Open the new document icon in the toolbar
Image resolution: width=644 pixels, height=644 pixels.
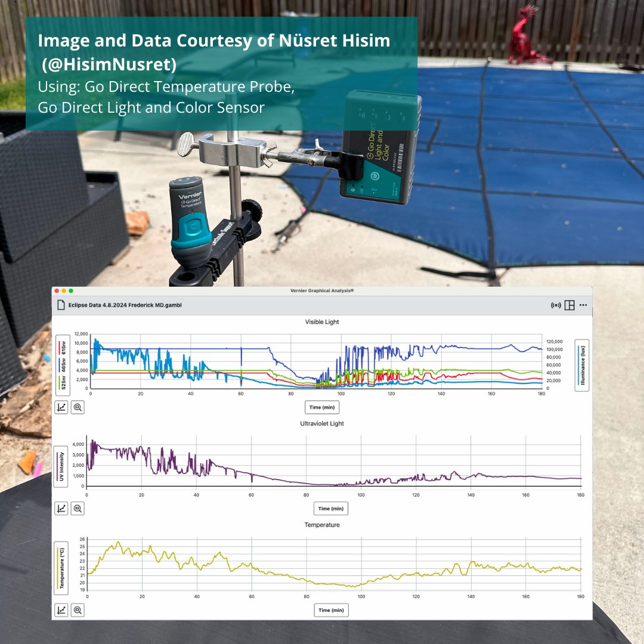click(61, 305)
